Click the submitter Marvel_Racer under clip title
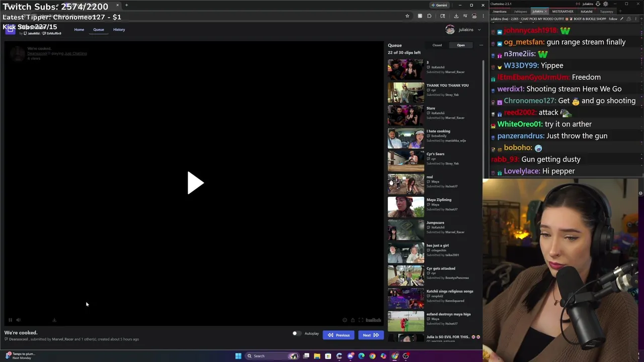 [62, 339]
